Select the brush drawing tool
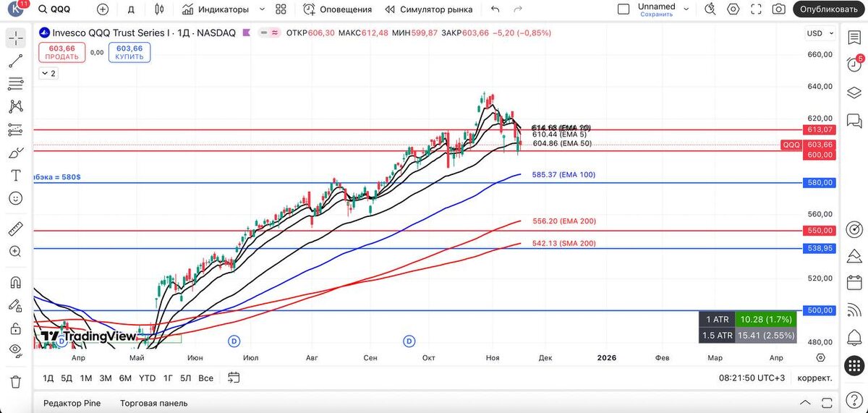Image resolution: width=868 pixels, height=413 pixels. 15,153
